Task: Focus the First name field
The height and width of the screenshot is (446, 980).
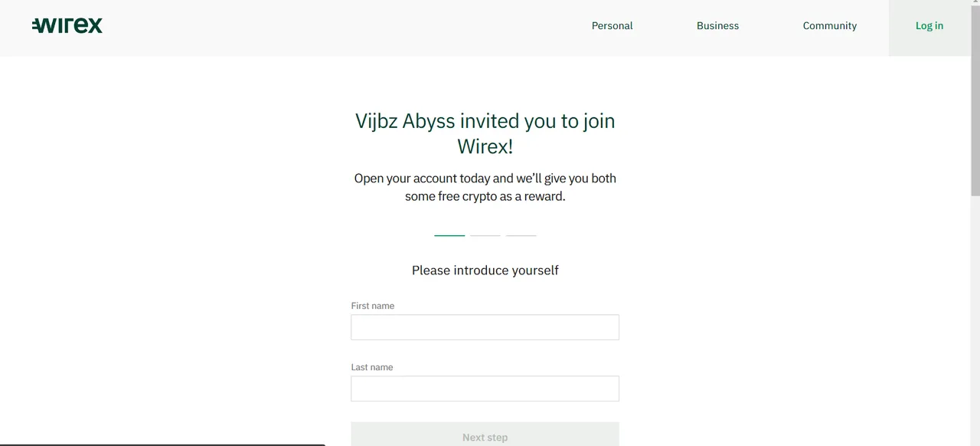Action: click(485, 327)
